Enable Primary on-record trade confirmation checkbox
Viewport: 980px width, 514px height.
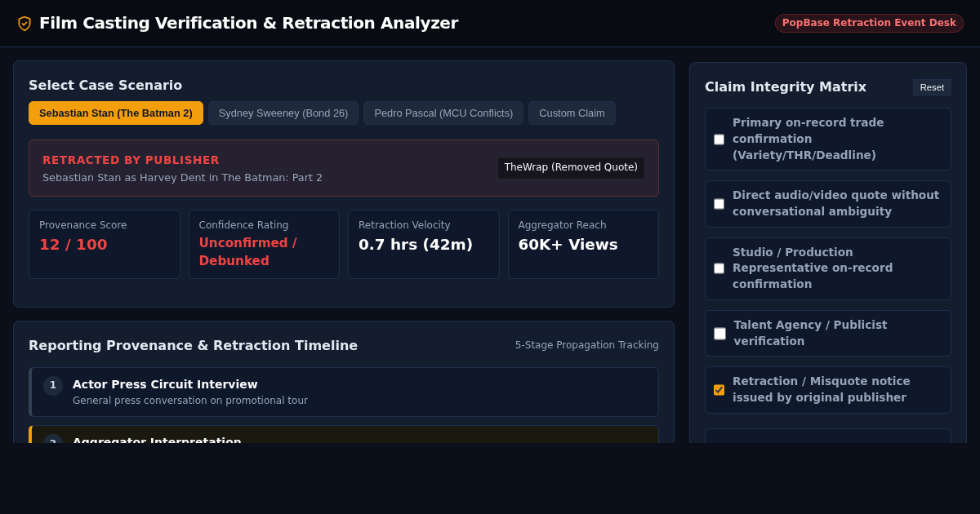[x=719, y=140]
